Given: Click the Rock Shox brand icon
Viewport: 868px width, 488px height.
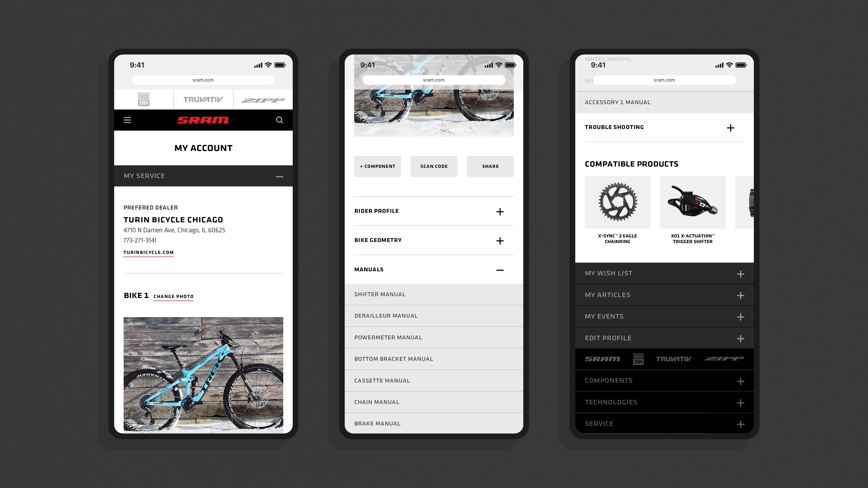Looking at the screenshot, I should [x=144, y=99].
